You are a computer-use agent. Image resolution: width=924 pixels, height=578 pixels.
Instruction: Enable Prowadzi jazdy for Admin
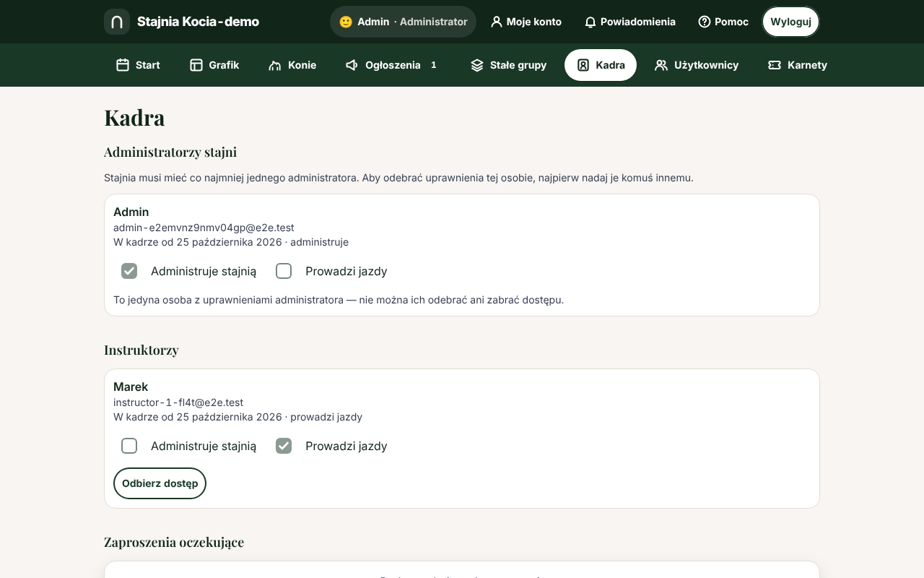pos(284,271)
